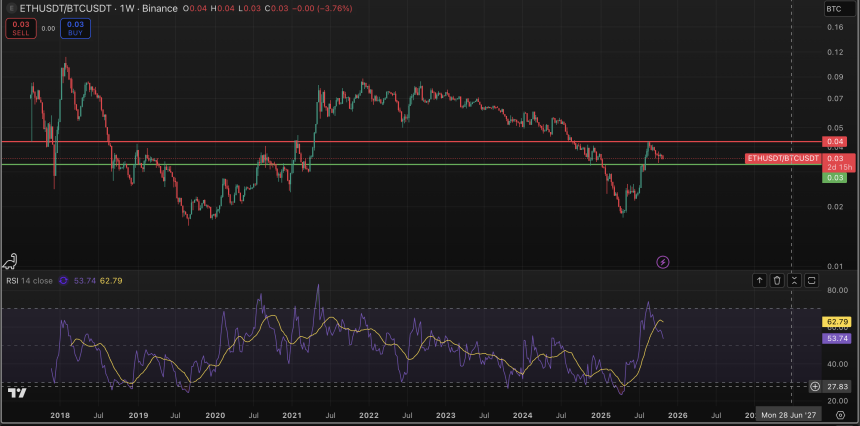Screen dimensions: 860x426
Task: Click the purple 53.74 RSI value label
Action: [x=835, y=339]
